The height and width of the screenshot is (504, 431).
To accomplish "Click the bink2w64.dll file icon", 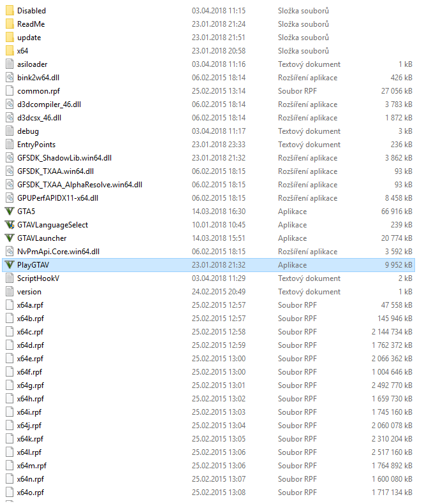I will tap(10, 78).
